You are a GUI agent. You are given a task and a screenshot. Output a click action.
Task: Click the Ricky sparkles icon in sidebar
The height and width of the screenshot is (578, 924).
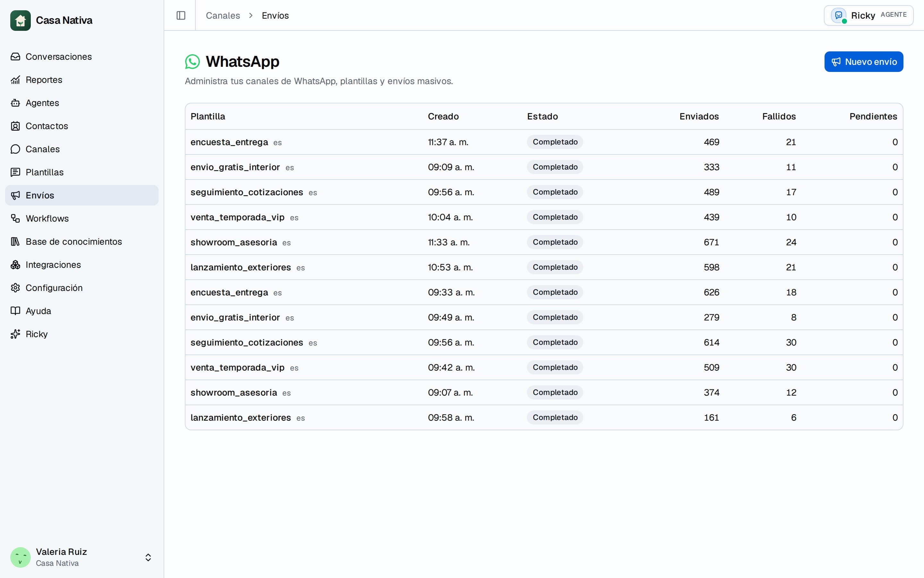[15, 334]
